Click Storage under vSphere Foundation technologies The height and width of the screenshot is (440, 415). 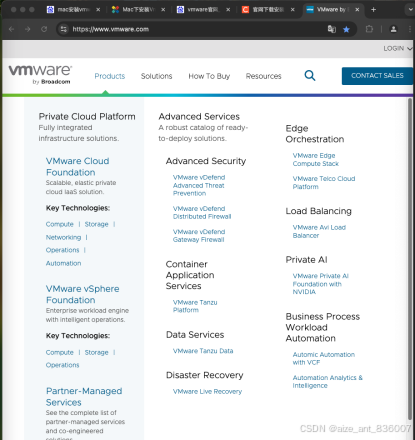tap(96, 352)
